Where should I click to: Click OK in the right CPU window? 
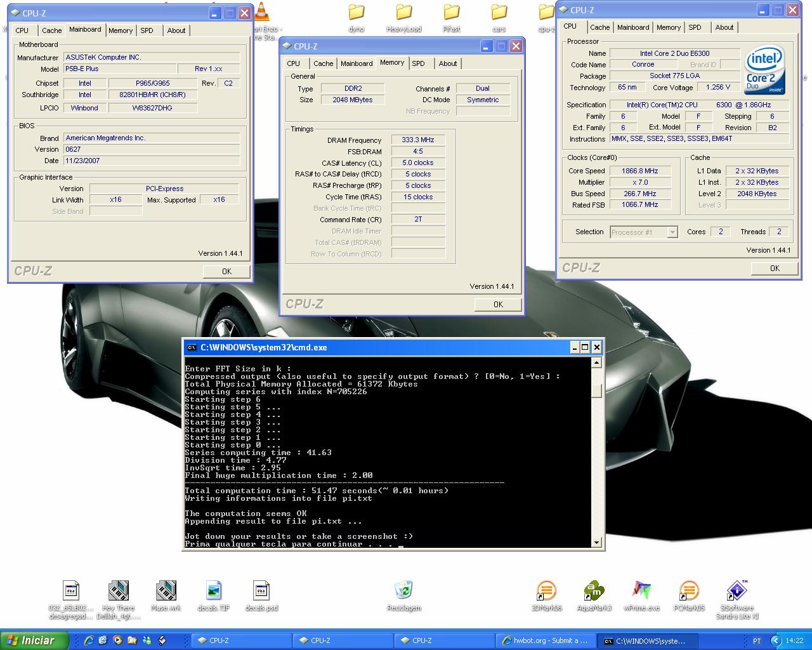tap(775, 269)
